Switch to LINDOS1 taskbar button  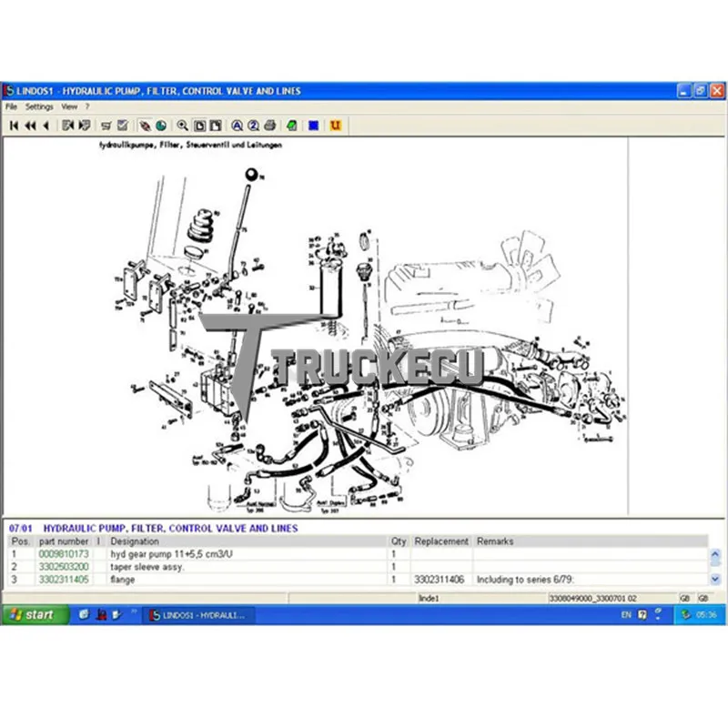(x=198, y=615)
